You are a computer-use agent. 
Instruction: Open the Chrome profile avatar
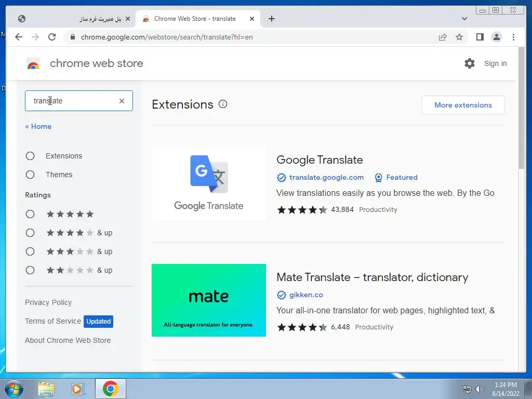[496, 37]
